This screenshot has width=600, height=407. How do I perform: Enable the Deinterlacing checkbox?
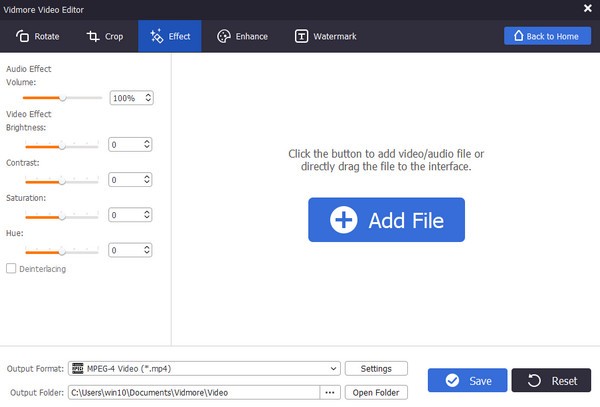point(11,269)
